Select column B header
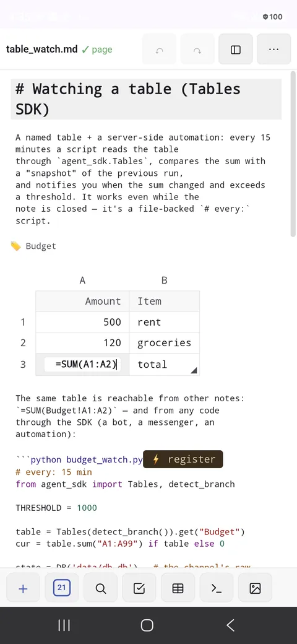 click(x=164, y=281)
